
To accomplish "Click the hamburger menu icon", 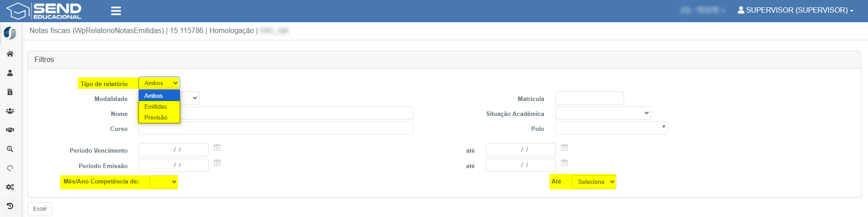I will click(116, 11).
